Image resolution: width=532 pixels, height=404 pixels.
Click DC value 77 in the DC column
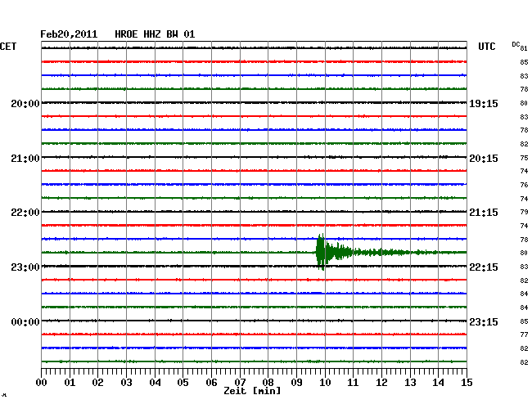click(524, 334)
